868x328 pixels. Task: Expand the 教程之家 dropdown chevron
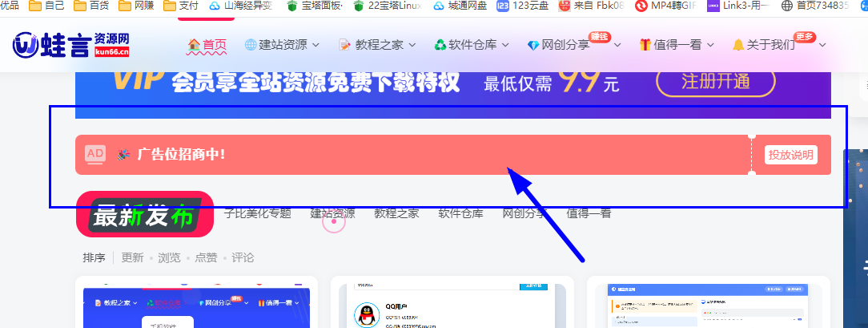(x=413, y=45)
